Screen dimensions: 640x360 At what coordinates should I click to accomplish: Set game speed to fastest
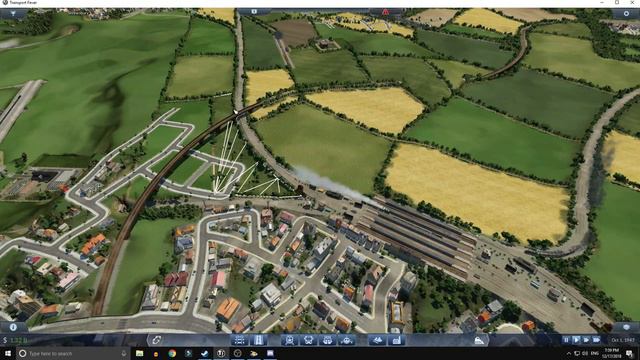[x=596, y=340]
